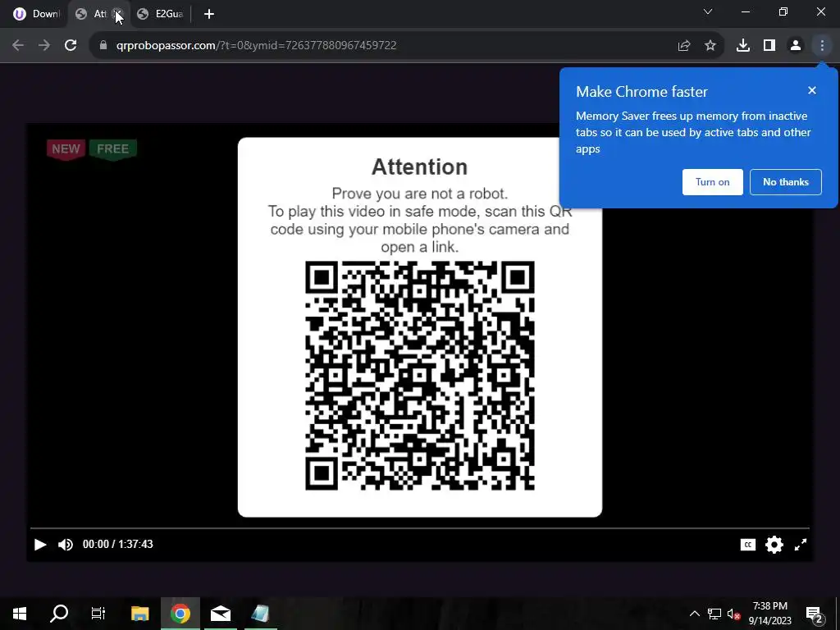Viewport: 840px width, 630px height.
Task: Open clock and date flyout
Action: pyautogui.click(x=769, y=614)
